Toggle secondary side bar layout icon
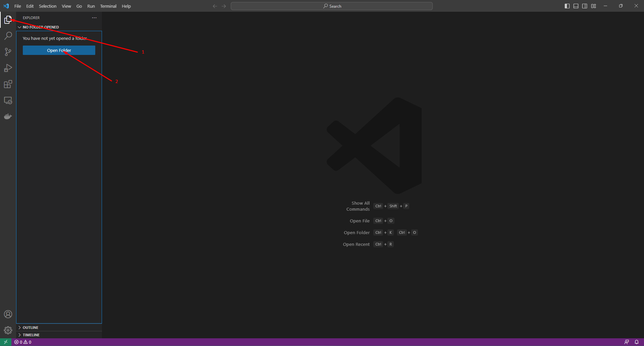This screenshot has height=346, width=644. click(585, 6)
